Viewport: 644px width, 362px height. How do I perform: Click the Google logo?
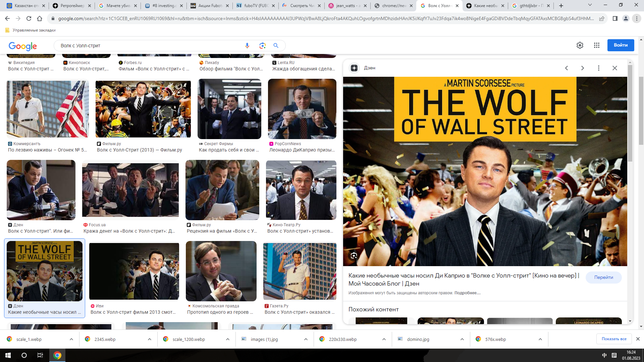[x=23, y=46]
